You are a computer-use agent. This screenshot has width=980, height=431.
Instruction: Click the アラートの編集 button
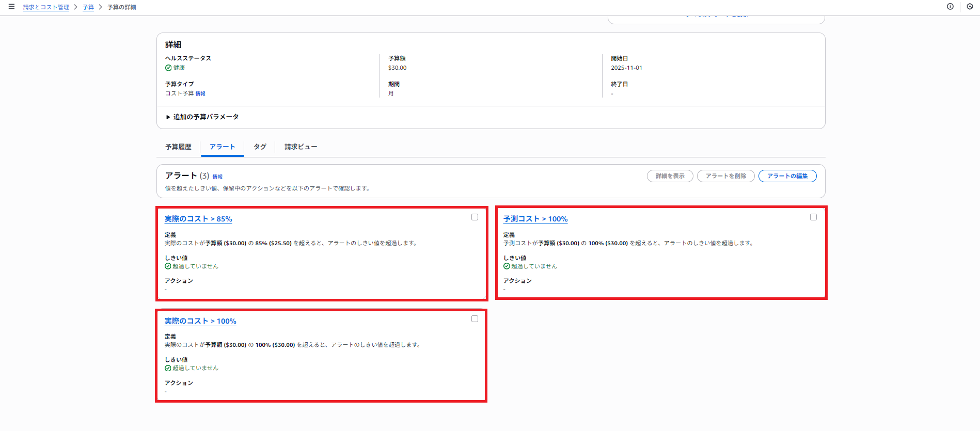tap(787, 176)
